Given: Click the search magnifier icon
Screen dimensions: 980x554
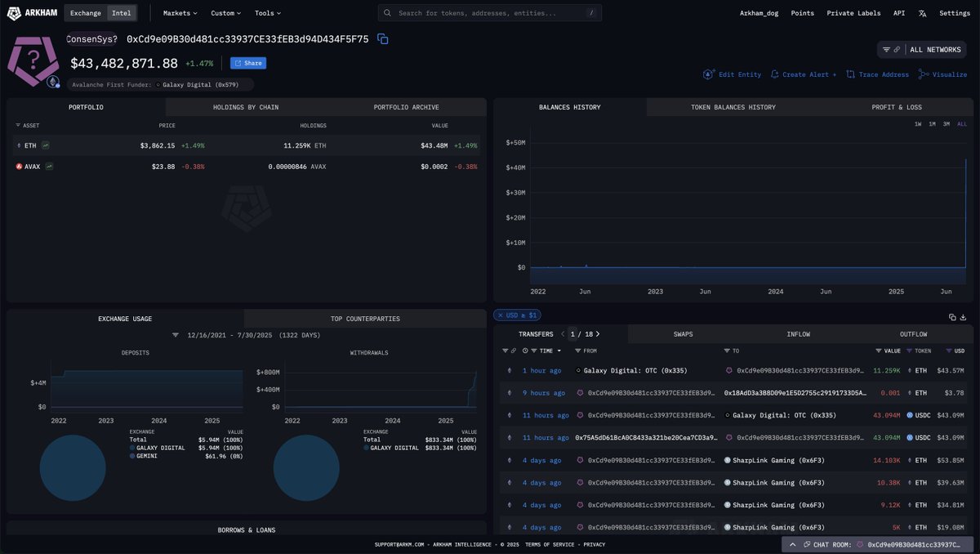Looking at the screenshot, I should click(x=387, y=13).
